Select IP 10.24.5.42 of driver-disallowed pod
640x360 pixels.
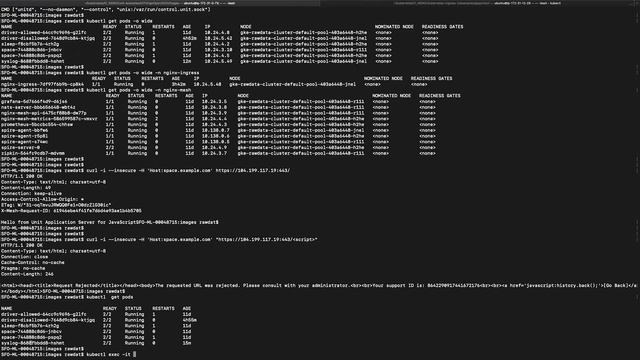coord(218,38)
